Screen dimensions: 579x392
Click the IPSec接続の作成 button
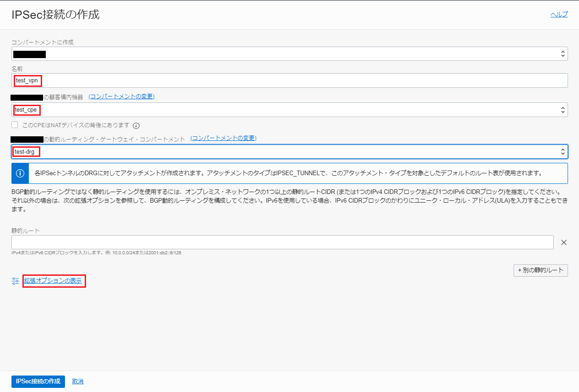point(38,381)
